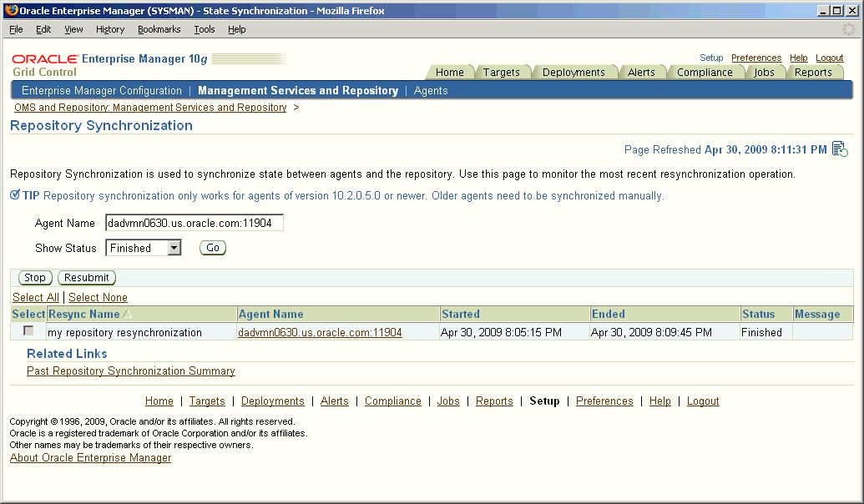
Task: Switch to the Jobs tab
Action: pos(765,72)
